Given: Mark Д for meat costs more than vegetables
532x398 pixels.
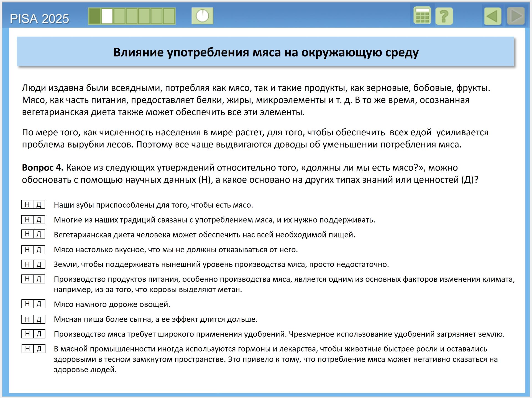Looking at the screenshot, I should coord(39,304).
